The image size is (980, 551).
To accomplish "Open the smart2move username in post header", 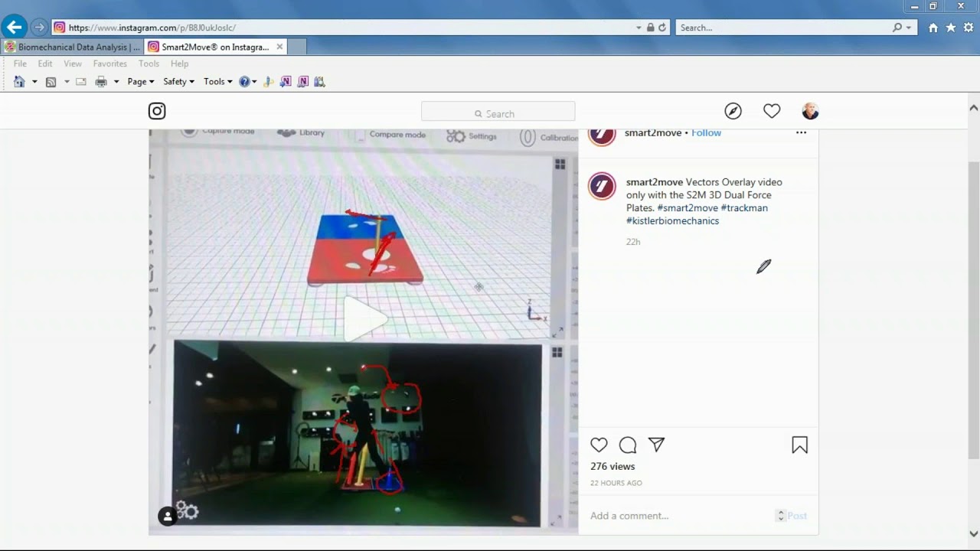I will (653, 132).
